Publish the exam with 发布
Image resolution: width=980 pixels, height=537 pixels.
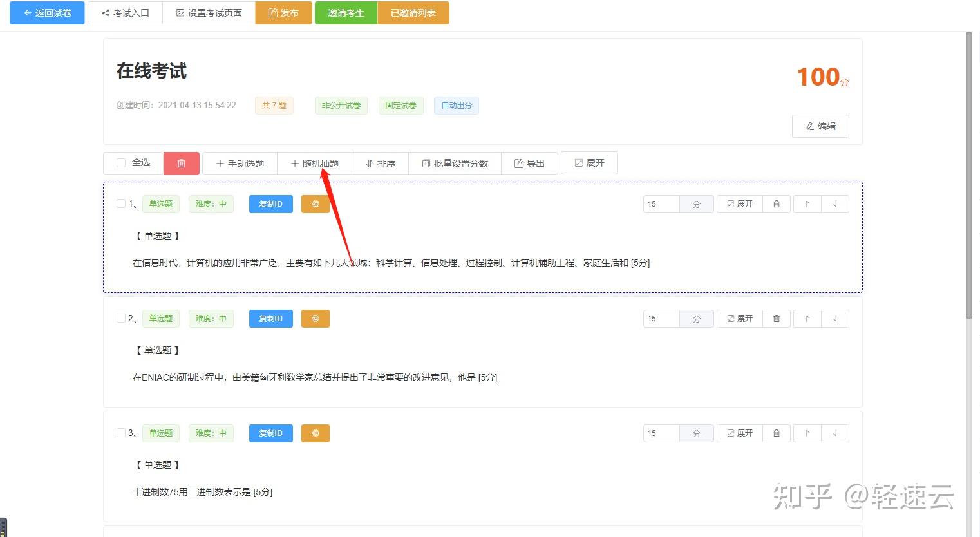coord(284,13)
